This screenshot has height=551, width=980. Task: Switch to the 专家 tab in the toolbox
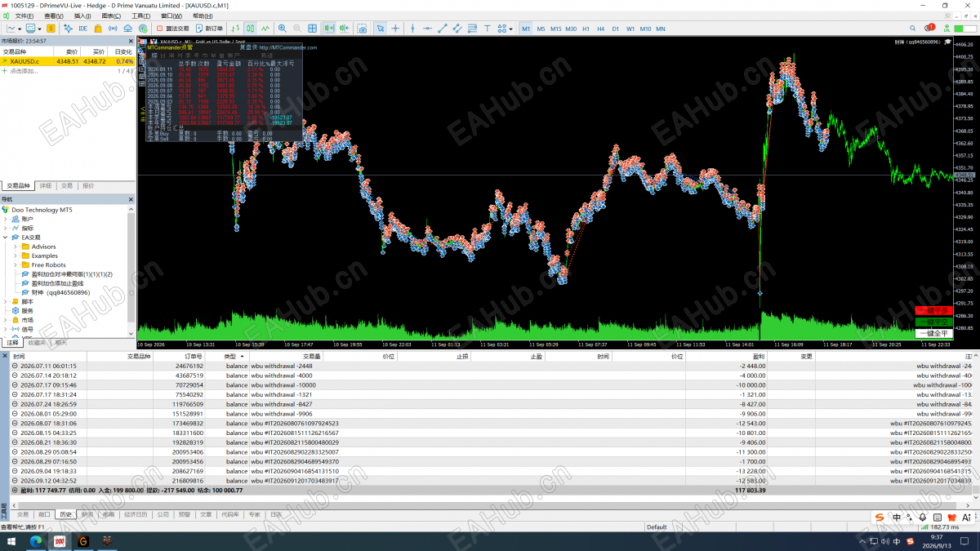tap(255, 515)
